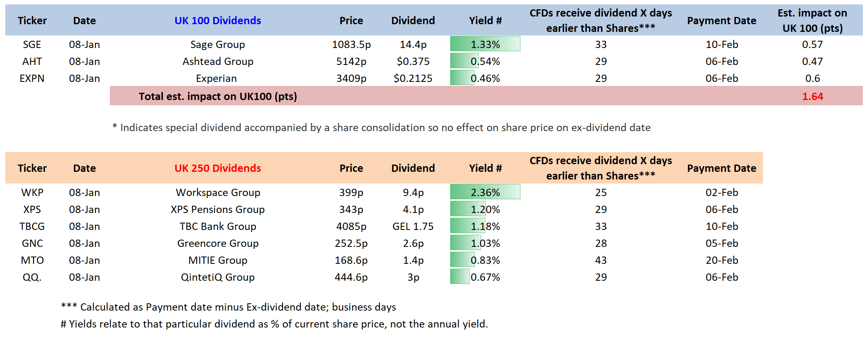Select the SGE ticker cell

click(x=32, y=44)
